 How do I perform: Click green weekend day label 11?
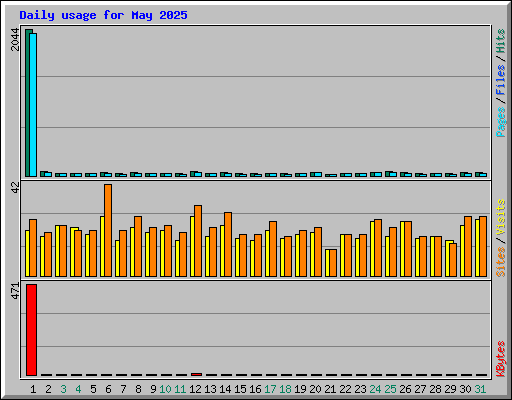pos(180,389)
